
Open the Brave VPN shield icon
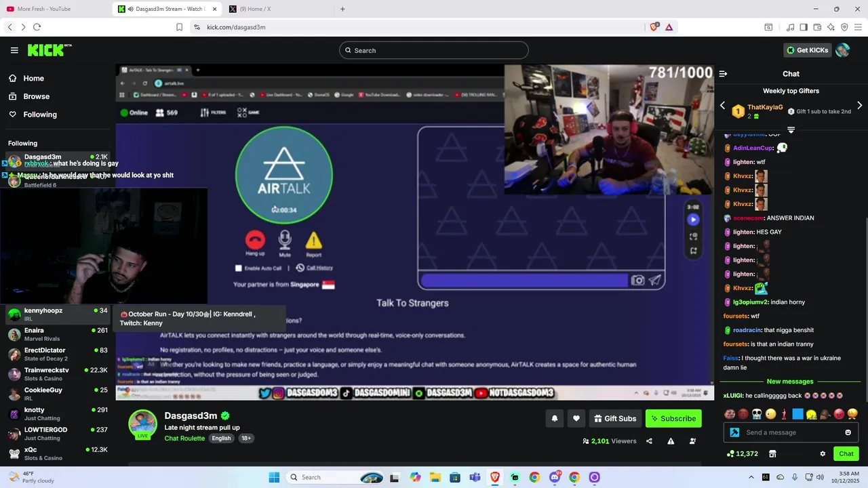(844, 27)
